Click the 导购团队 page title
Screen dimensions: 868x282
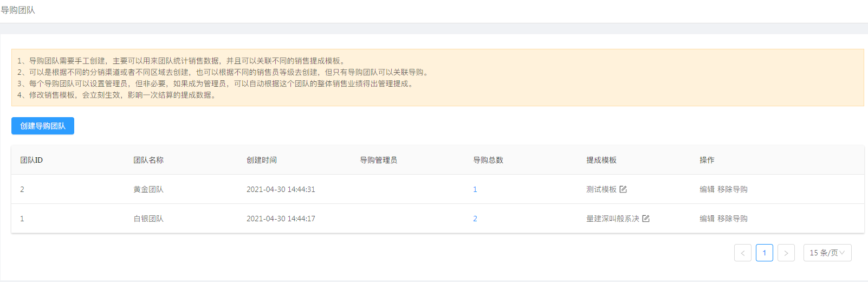pyautogui.click(x=18, y=10)
